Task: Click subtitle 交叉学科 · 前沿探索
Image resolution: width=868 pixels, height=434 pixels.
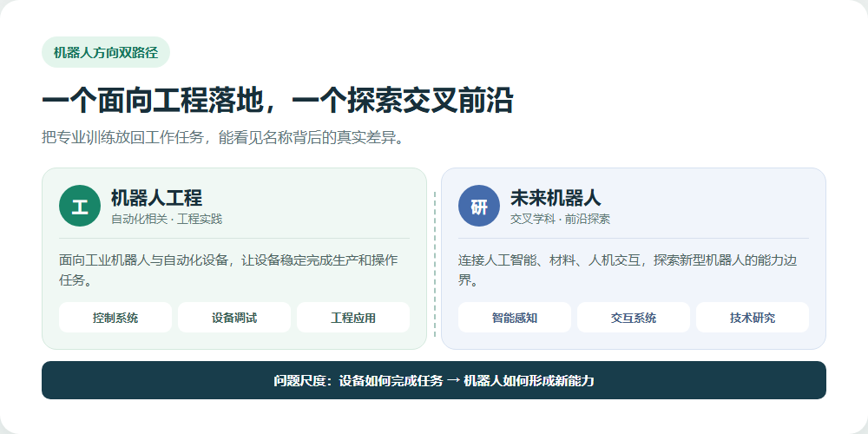Action: tap(560, 220)
